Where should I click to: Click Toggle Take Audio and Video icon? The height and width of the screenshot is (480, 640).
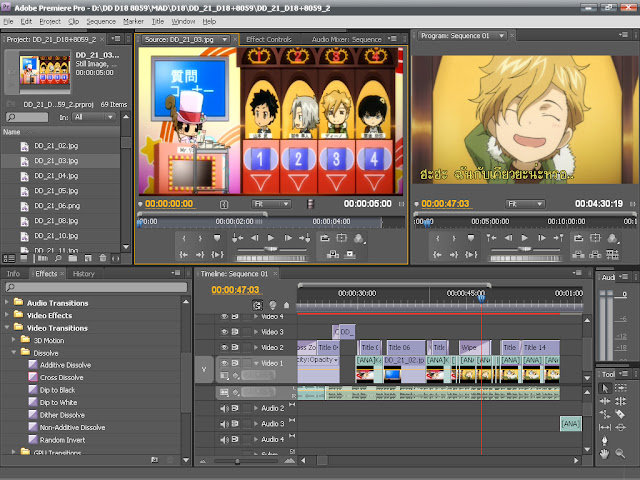pyautogui.click(x=310, y=204)
